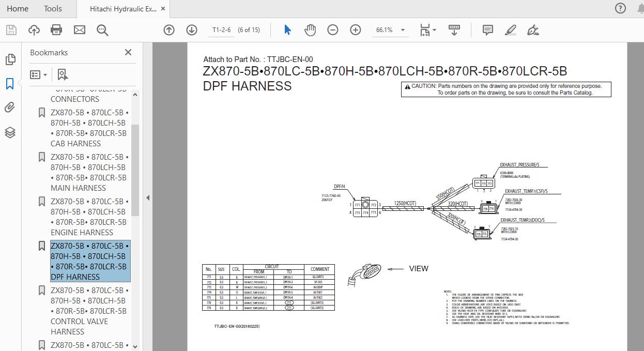
Task: Activate the selection arrow tool
Action: [287, 30]
